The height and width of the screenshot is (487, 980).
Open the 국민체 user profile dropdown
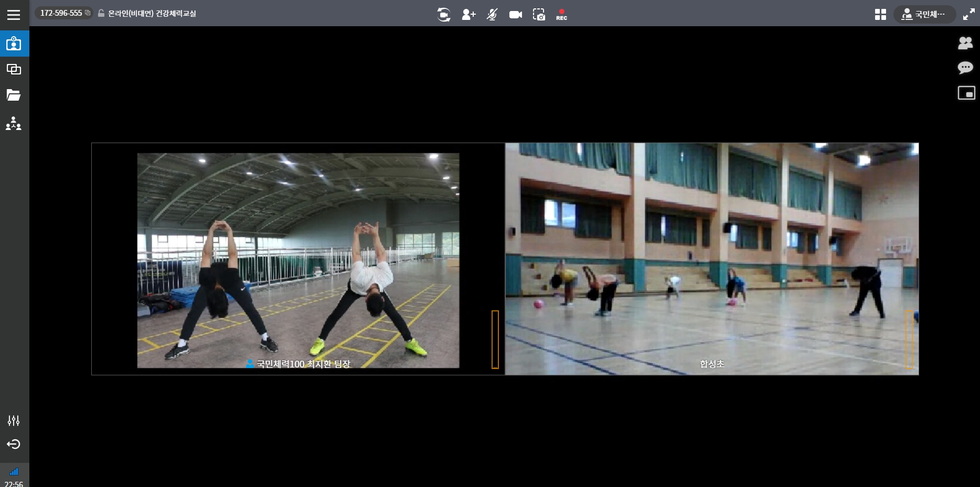tap(924, 15)
